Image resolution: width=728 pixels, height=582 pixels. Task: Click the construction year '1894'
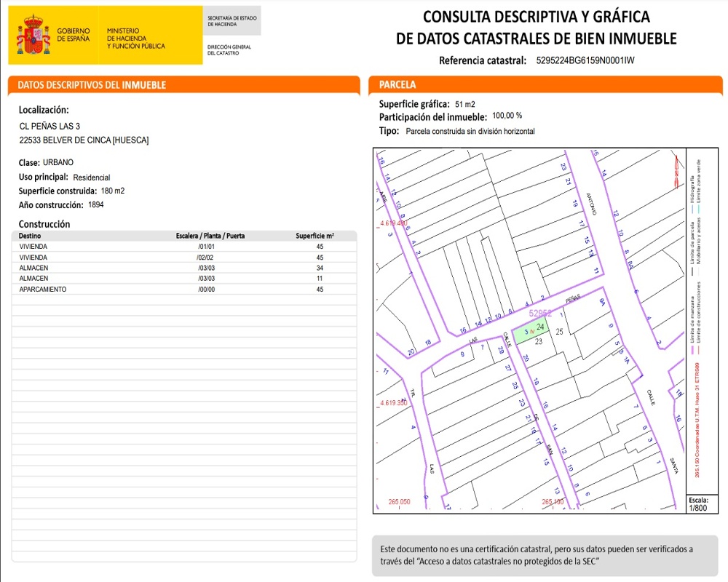(96, 204)
